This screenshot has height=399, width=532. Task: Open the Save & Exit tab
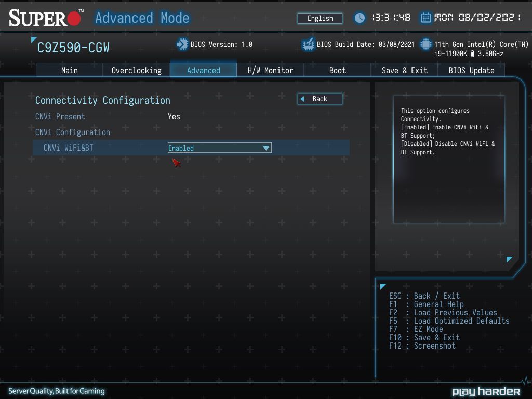point(404,70)
